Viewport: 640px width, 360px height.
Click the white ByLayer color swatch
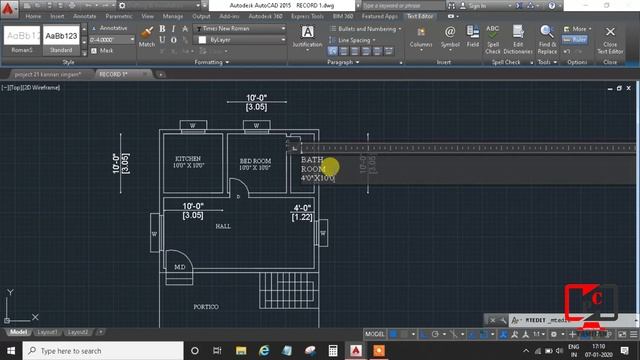coord(202,40)
